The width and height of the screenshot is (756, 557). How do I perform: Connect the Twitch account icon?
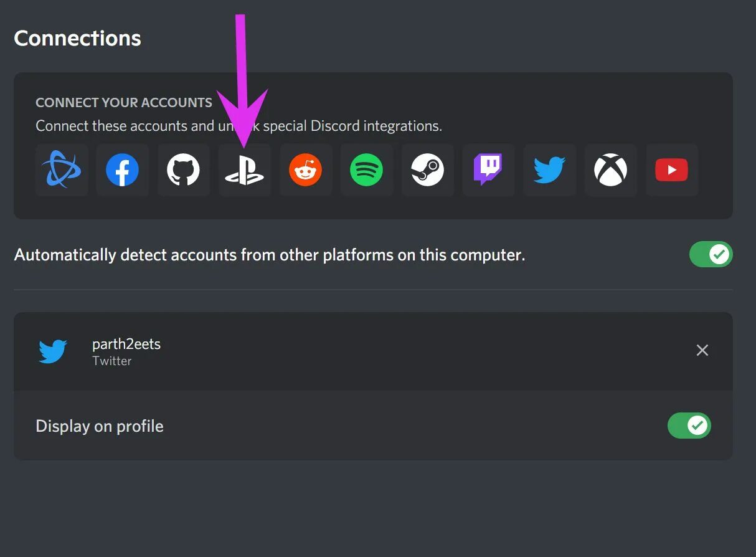(x=488, y=170)
